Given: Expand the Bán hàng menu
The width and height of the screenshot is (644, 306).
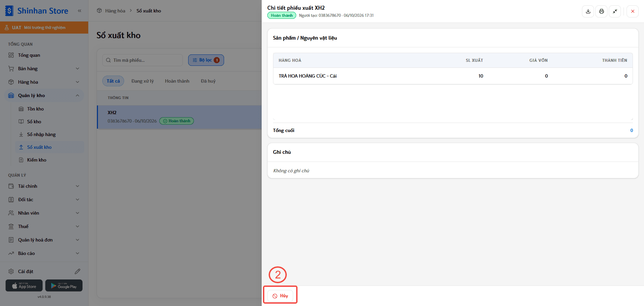Looking at the screenshot, I should (x=44, y=69).
